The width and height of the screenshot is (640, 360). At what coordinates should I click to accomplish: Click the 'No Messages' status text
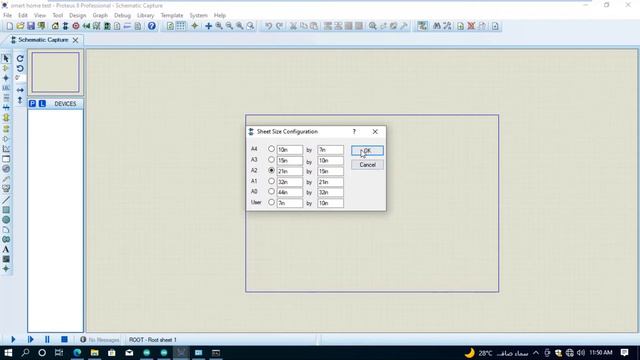104,340
